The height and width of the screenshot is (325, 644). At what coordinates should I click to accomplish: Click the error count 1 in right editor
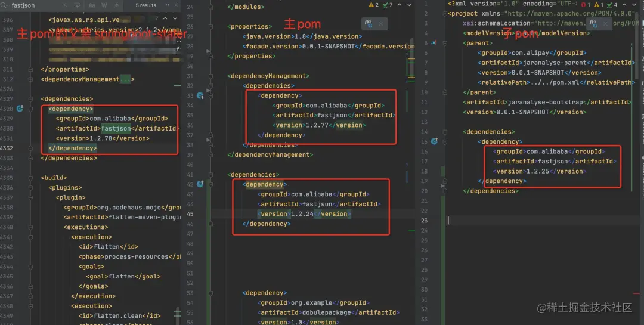[586, 5]
